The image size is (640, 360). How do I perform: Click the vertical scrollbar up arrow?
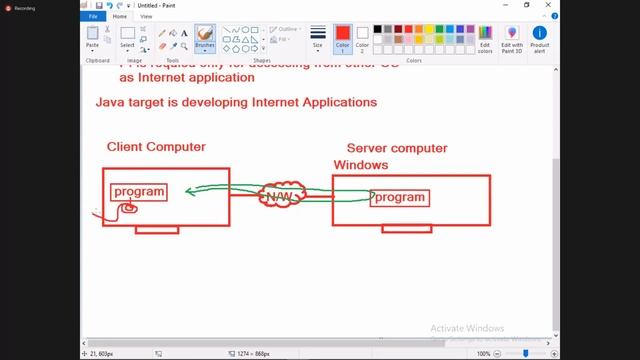(556, 70)
